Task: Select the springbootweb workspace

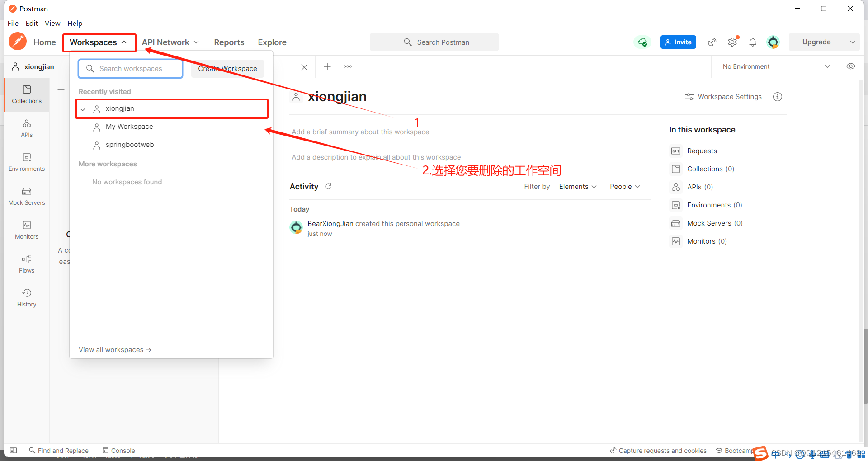Action: 172,145
